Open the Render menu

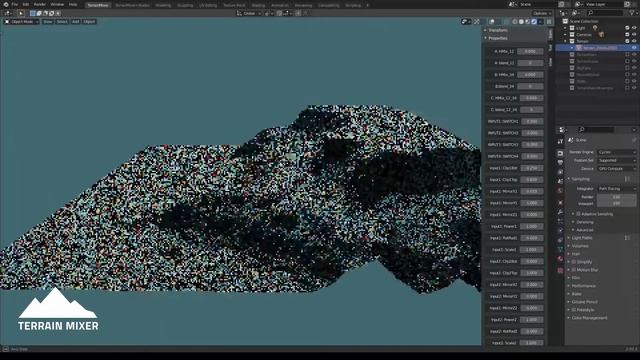[40, 4]
